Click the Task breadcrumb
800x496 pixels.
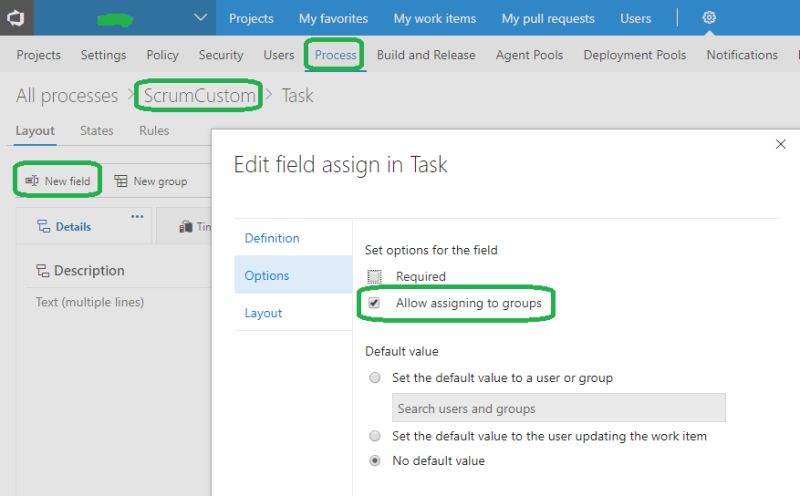click(x=297, y=95)
